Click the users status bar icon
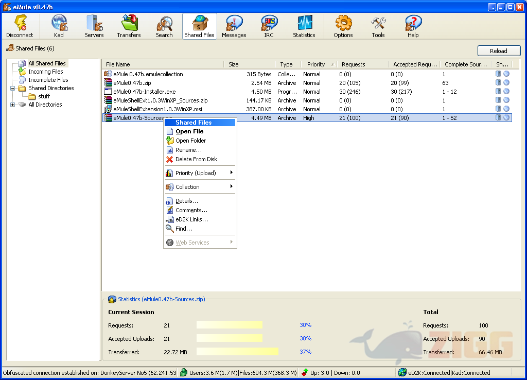The width and height of the screenshot is (527, 380). 184,372
